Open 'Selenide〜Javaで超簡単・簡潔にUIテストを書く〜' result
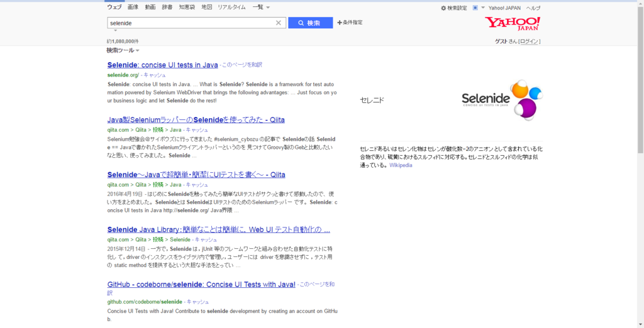The image size is (644, 328). tap(196, 175)
